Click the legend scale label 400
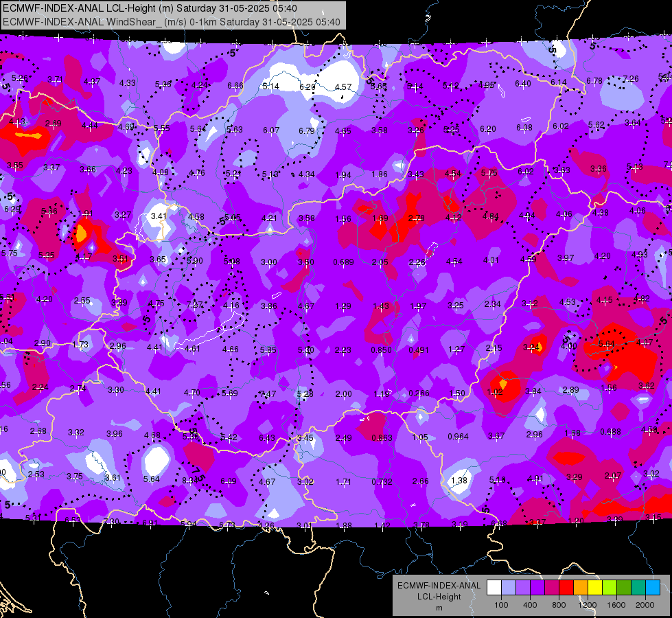The height and width of the screenshot is (618, 672). click(x=530, y=605)
